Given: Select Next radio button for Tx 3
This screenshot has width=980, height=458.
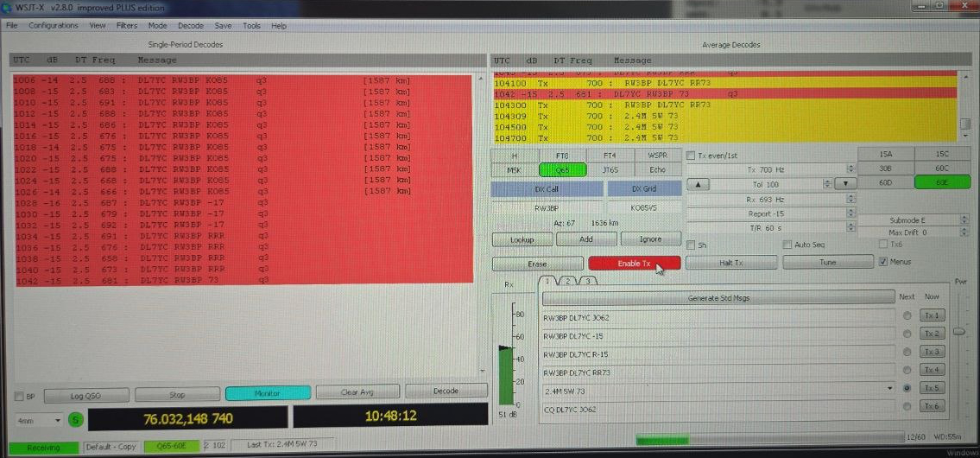Looking at the screenshot, I should 907,353.
